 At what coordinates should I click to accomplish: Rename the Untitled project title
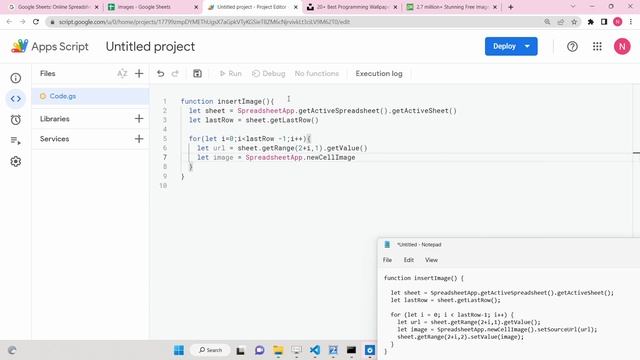[150, 47]
